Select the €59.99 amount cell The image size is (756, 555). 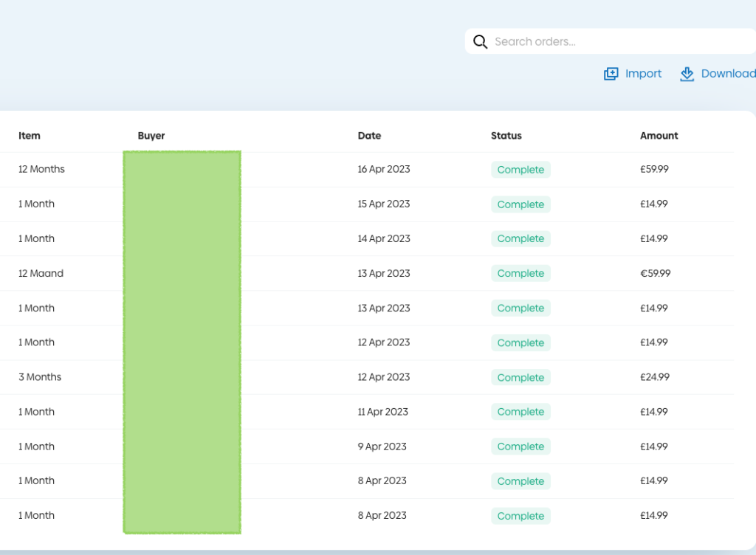tap(655, 273)
